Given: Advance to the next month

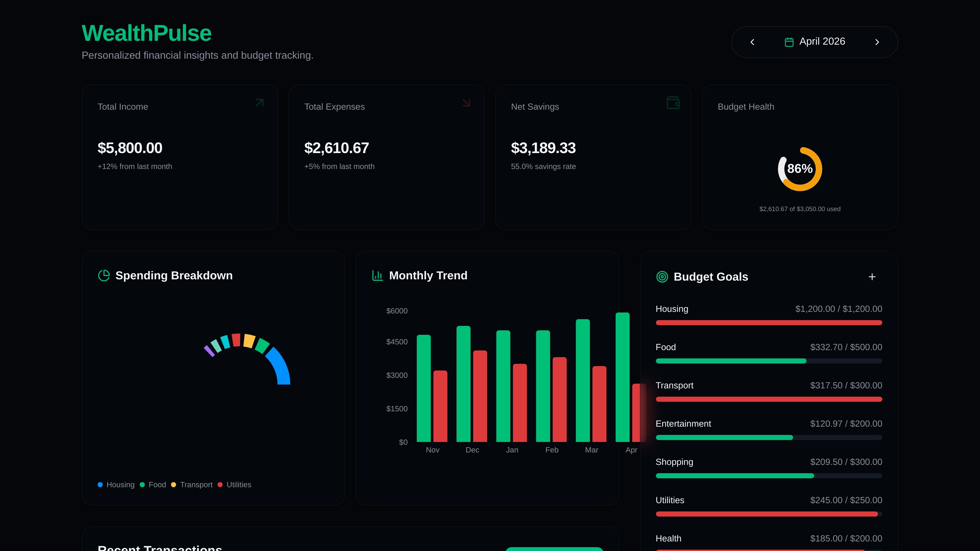Looking at the screenshot, I should click(x=877, y=42).
